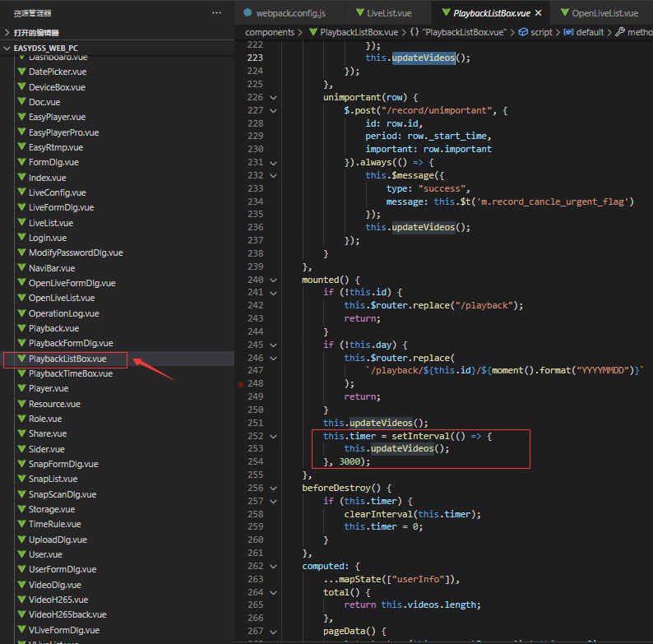Open UploadDlg.vue file
Viewport: 653px width, 644px height.
point(58,540)
